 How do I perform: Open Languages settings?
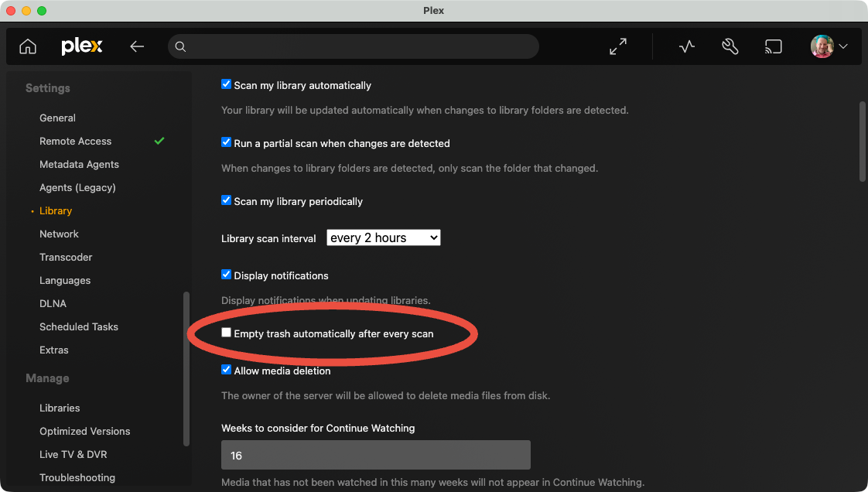(x=65, y=281)
